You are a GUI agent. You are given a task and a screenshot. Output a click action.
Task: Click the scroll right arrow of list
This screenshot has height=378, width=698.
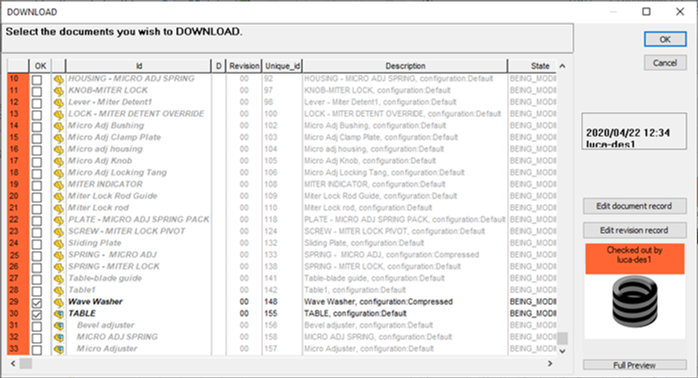(x=550, y=364)
